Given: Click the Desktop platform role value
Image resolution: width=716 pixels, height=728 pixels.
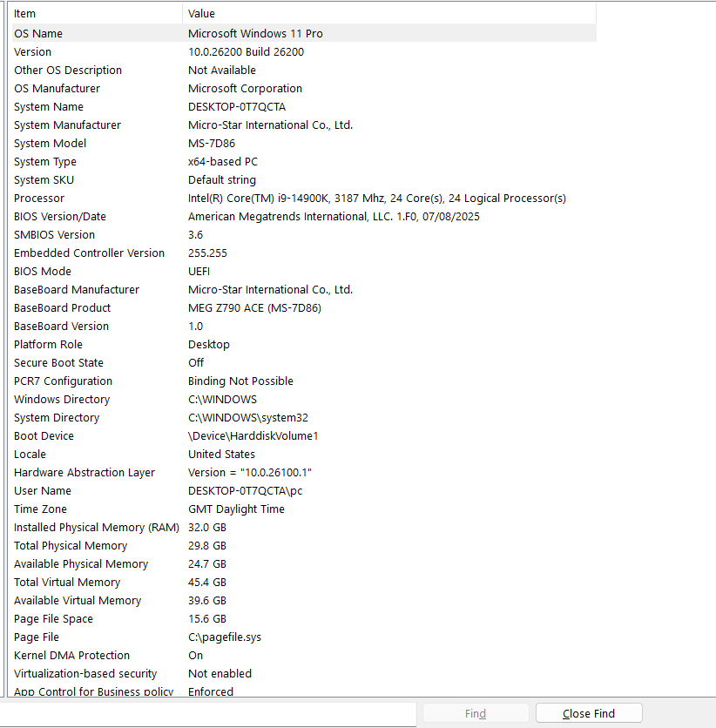Looking at the screenshot, I should click(x=208, y=345).
